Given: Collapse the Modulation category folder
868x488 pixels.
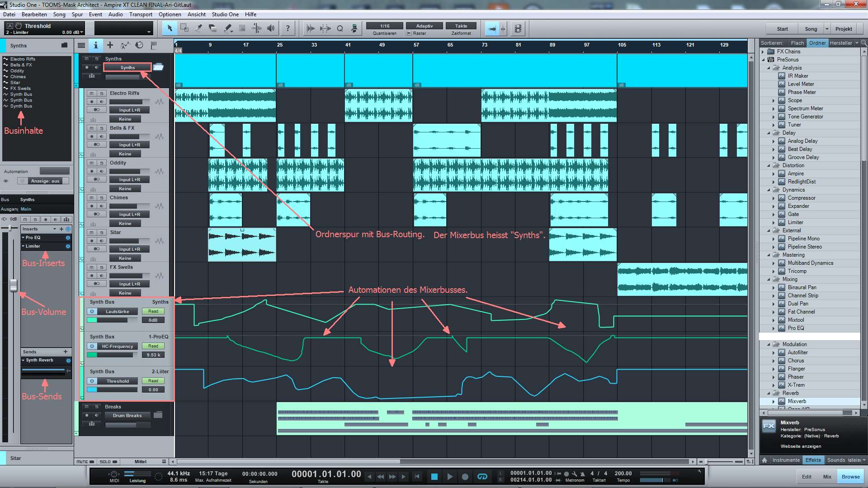Looking at the screenshot, I should tap(769, 344).
